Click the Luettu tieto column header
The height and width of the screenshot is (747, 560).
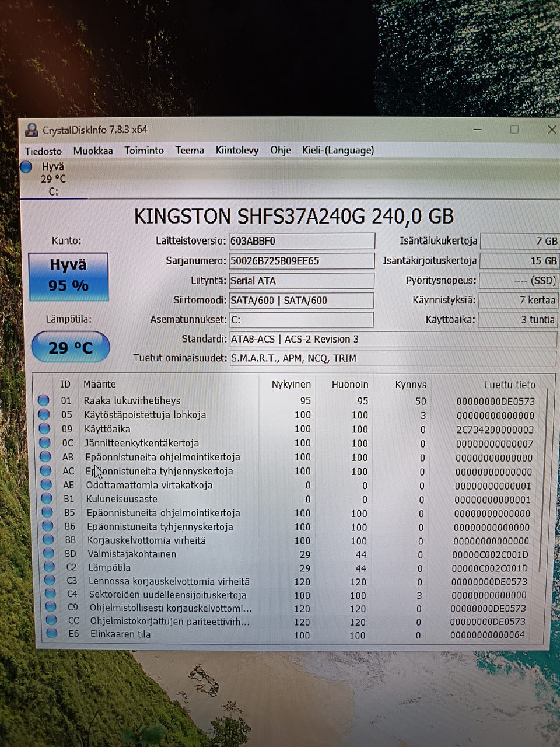[510, 385]
